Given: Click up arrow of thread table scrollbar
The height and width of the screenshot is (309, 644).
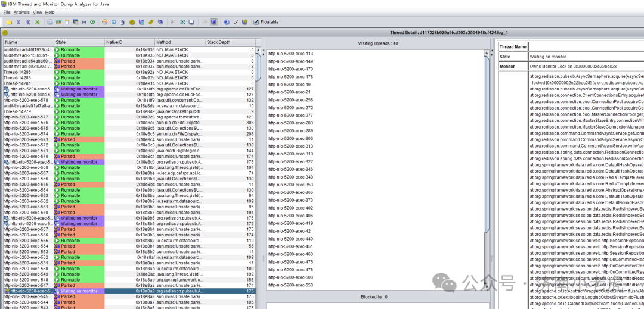Looking at the screenshot, I should [x=258, y=49].
